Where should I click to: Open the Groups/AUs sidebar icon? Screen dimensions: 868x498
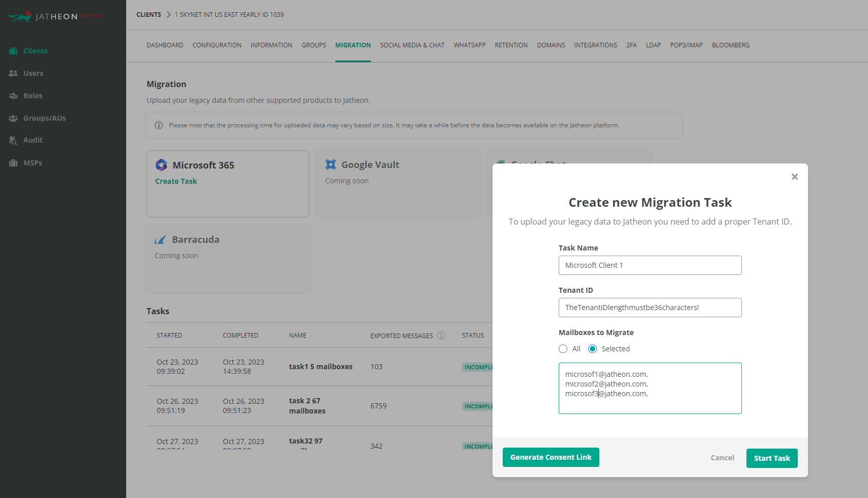pyautogui.click(x=13, y=118)
